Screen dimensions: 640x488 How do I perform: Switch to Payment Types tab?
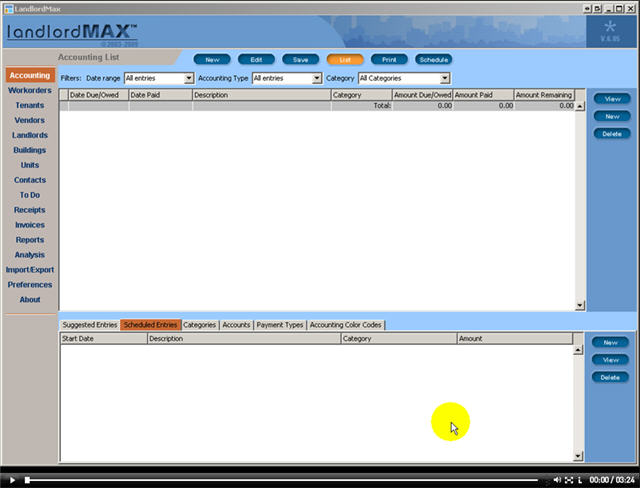(x=280, y=325)
